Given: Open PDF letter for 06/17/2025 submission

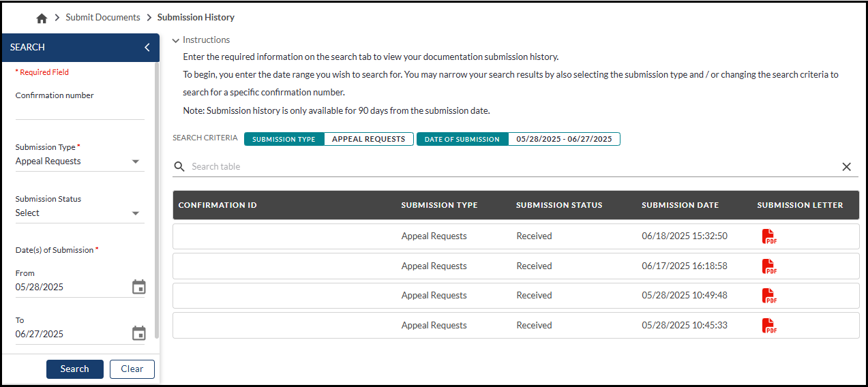Looking at the screenshot, I should (x=768, y=266).
